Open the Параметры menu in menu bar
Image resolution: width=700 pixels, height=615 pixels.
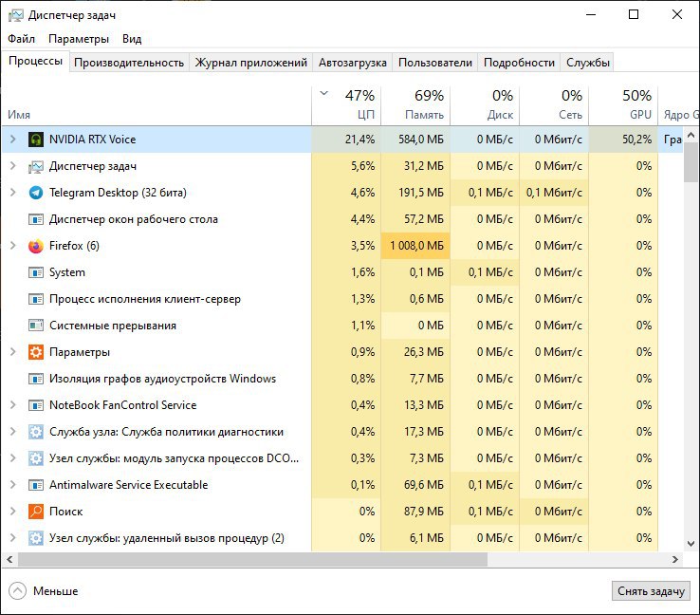[x=79, y=39]
